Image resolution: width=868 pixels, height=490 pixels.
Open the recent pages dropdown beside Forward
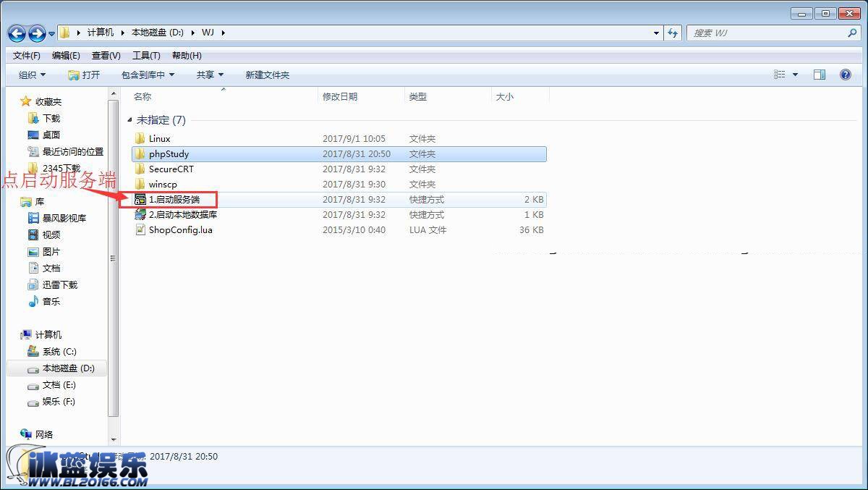point(52,33)
